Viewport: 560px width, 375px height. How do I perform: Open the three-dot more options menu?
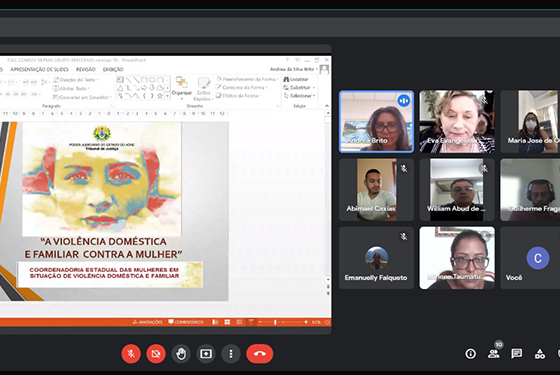point(231,354)
